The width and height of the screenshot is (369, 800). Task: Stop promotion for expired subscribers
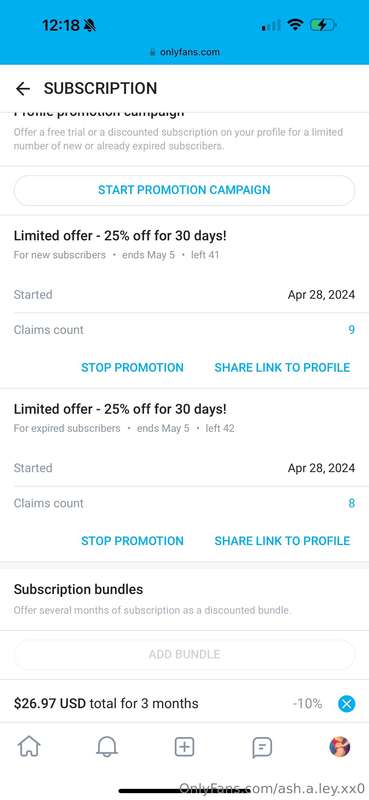pyautogui.click(x=132, y=541)
